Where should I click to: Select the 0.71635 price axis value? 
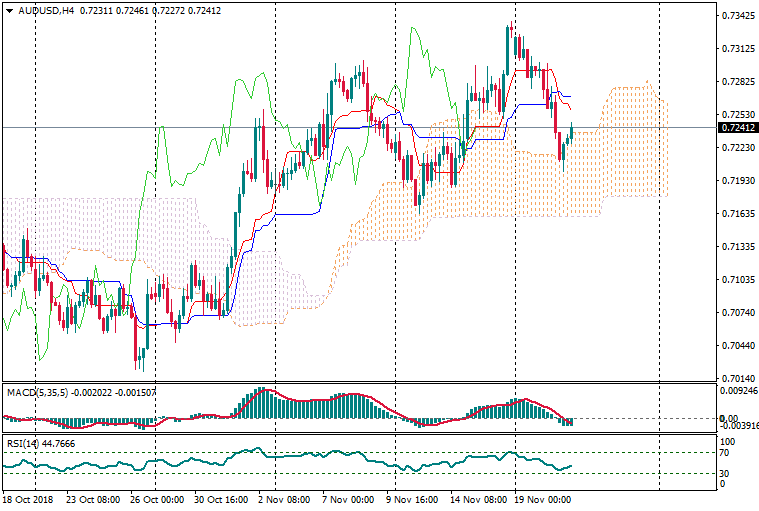point(736,214)
